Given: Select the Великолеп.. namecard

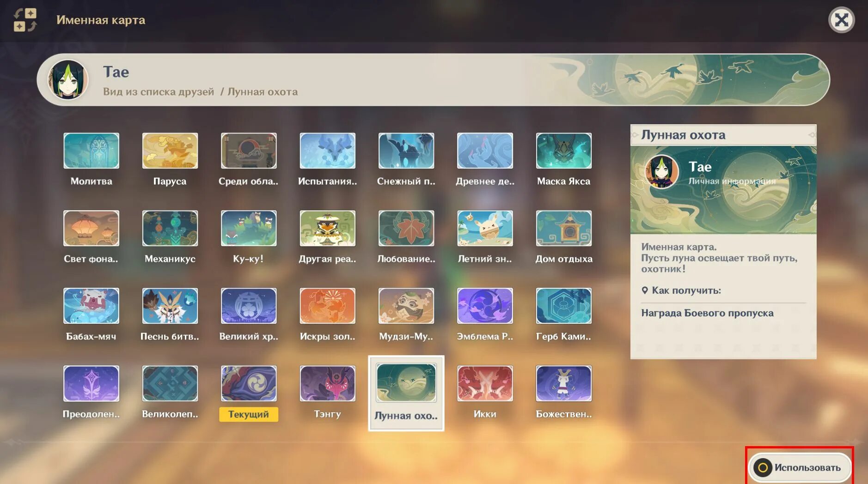Looking at the screenshot, I should [x=170, y=384].
